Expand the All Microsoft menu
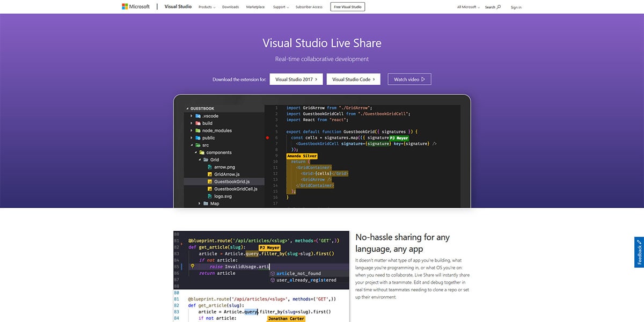This screenshot has width=644, height=322. coord(468,7)
